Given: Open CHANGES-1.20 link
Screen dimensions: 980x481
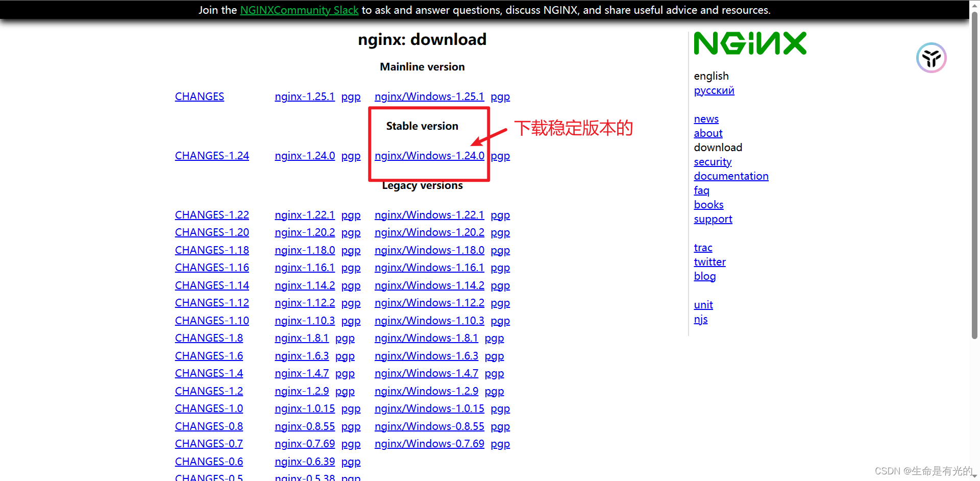Looking at the screenshot, I should pos(212,232).
